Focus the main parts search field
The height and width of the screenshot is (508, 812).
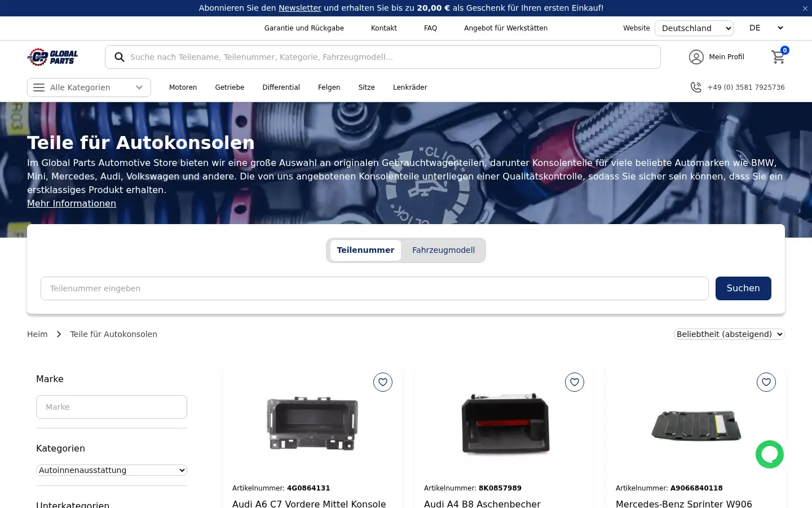click(x=383, y=57)
